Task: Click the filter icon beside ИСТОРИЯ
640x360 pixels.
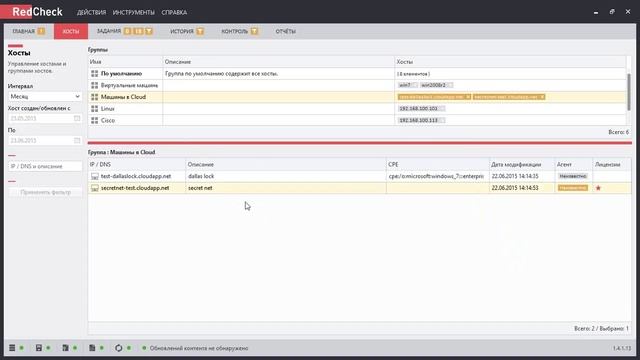Action: [200, 31]
